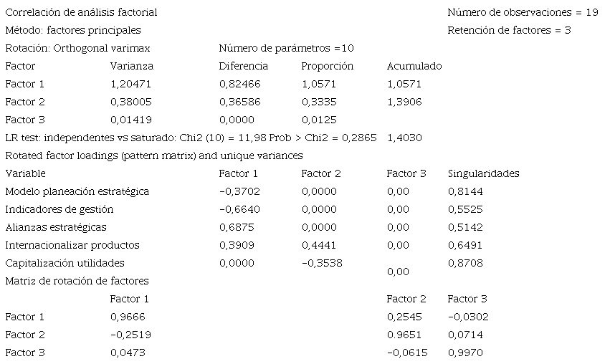
Task: Click the 'Rotación: Orthogonal varimax' label
Action: tap(77, 48)
